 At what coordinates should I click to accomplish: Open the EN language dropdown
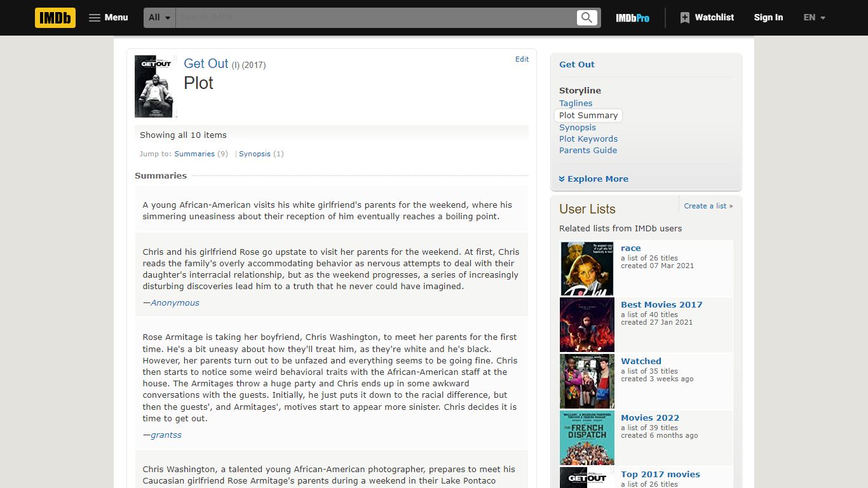click(814, 18)
